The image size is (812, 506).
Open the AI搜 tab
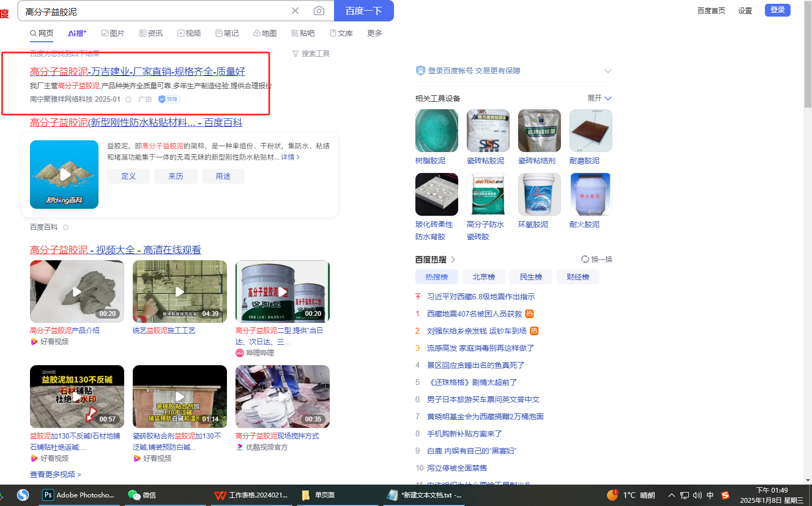(77, 33)
